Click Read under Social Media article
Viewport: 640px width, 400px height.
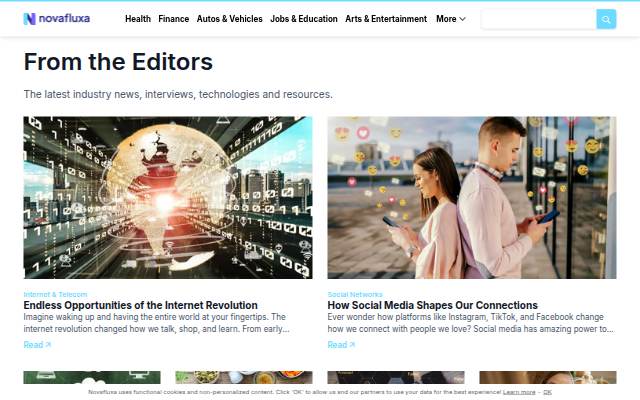click(341, 345)
